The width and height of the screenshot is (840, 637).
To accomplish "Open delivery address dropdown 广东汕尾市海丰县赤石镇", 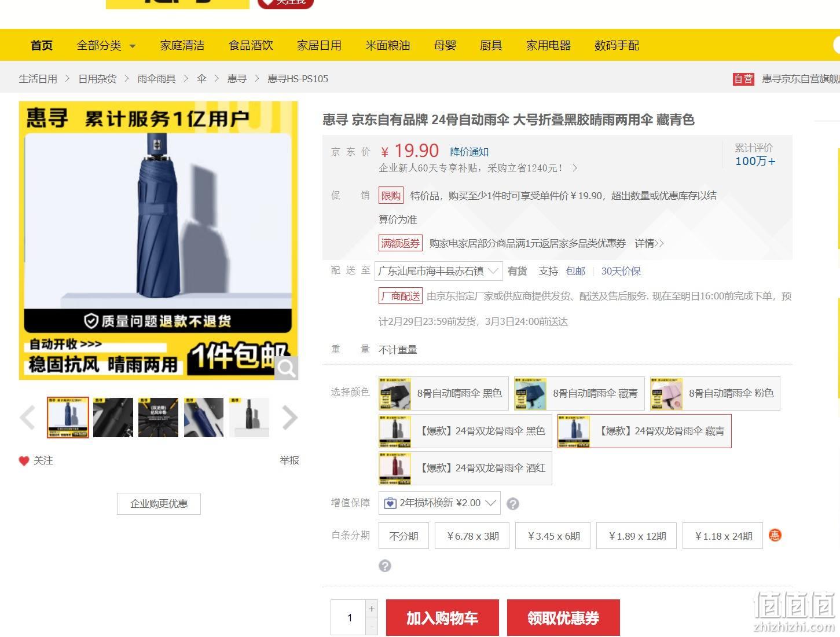I will (439, 271).
